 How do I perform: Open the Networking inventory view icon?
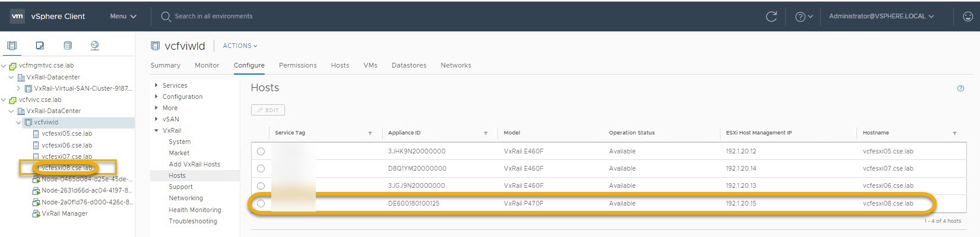click(x=94, y=46)
